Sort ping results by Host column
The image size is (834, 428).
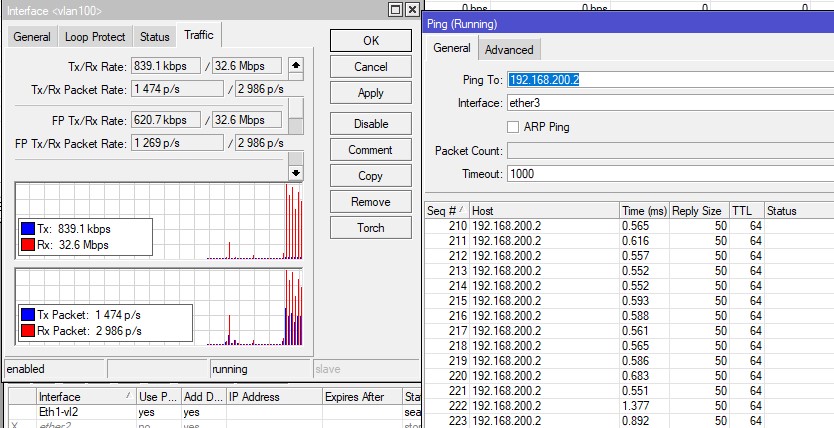(545, 211)
